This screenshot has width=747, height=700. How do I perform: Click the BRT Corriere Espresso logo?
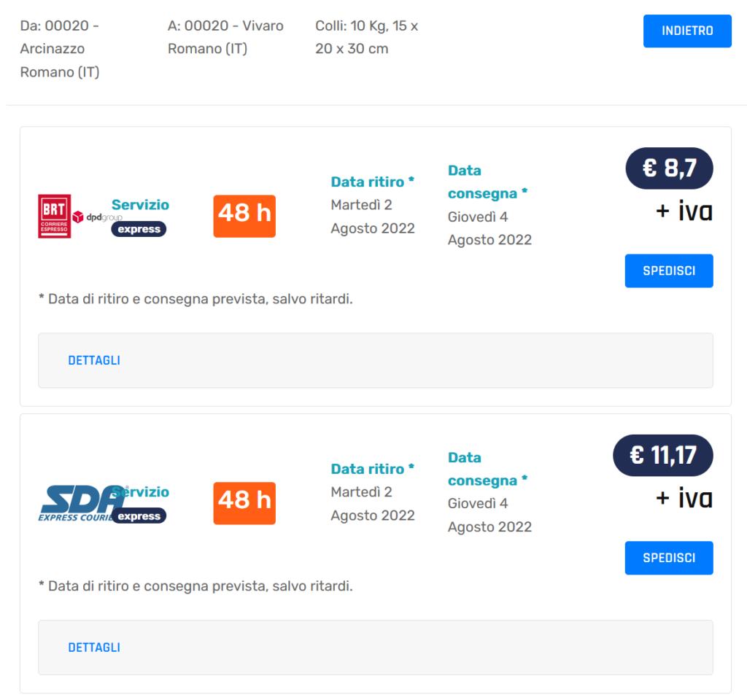(x=54, y=216)
